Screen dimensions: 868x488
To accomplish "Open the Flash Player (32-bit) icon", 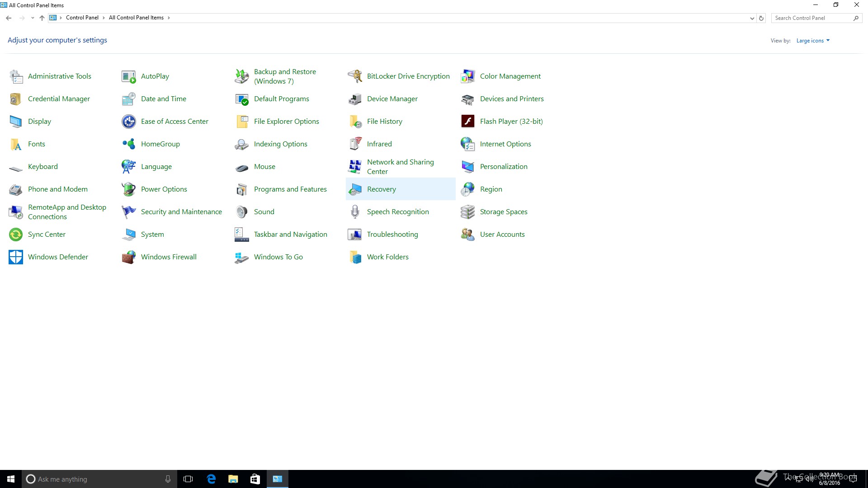I will pos(468,122).
